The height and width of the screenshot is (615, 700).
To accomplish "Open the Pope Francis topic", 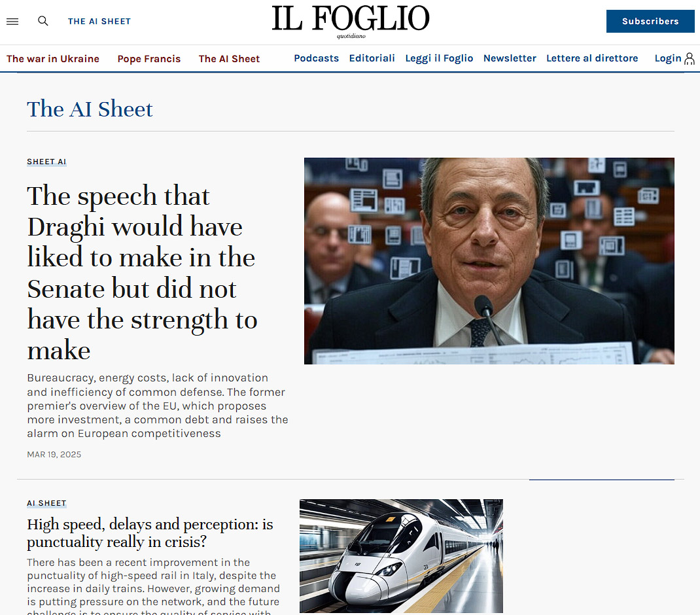I will click(149, 59).
